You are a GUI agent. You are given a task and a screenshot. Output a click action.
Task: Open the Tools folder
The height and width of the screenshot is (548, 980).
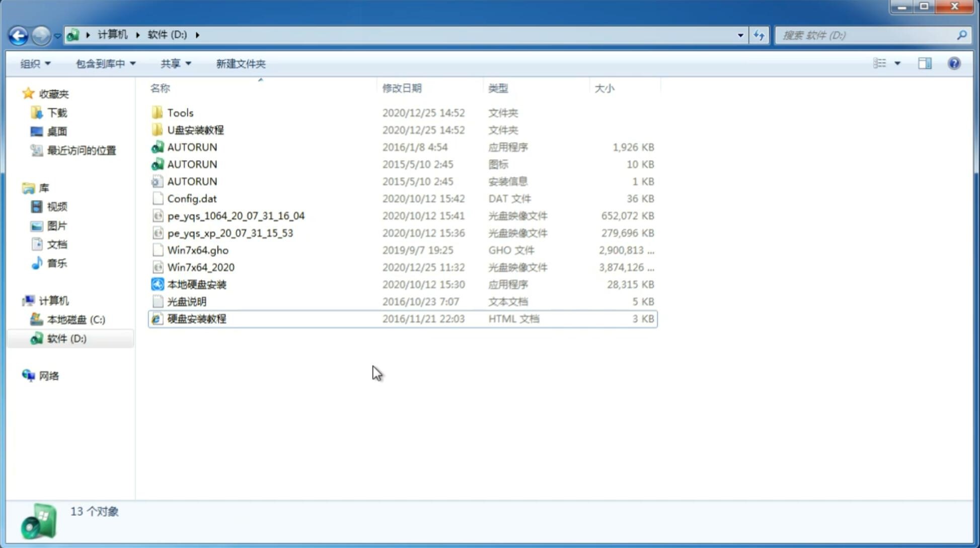[180, 112]
